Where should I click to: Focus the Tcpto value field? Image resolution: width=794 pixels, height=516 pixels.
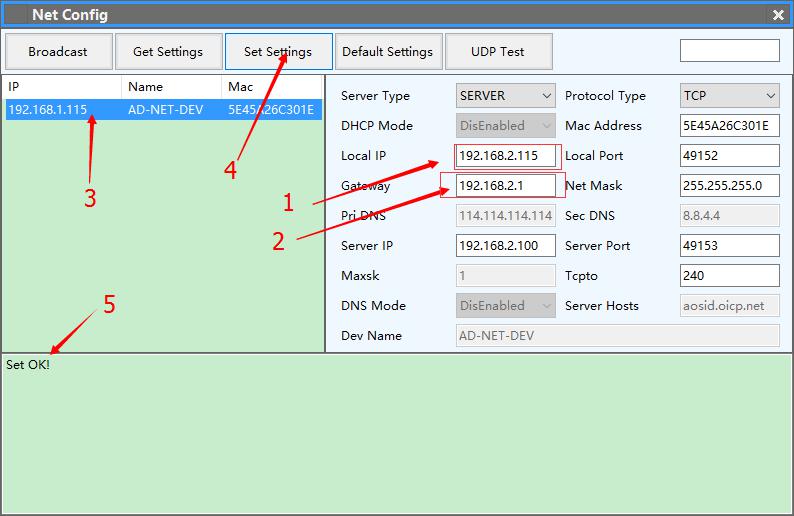pos(729,276)
